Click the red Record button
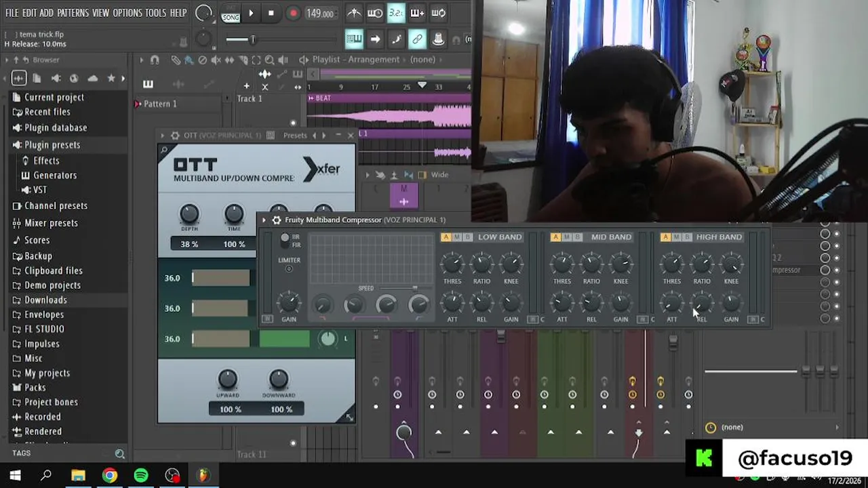The height and width of the screenshot is (488, 868). point(293,13)
